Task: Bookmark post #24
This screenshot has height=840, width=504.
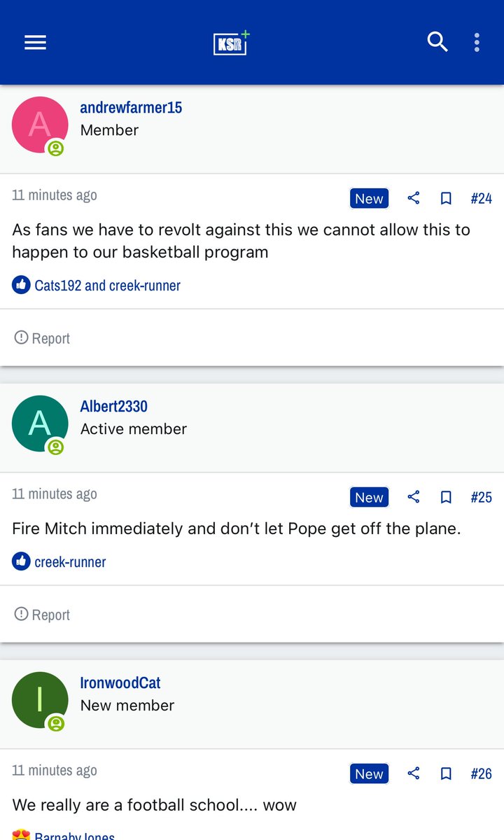Action: tap(446, 199)
